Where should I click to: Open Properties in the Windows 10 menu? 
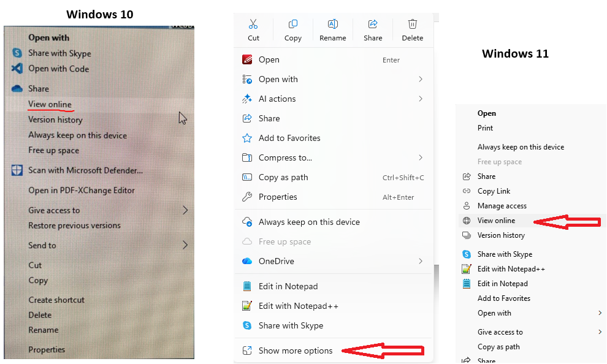[x=47, y=349]
